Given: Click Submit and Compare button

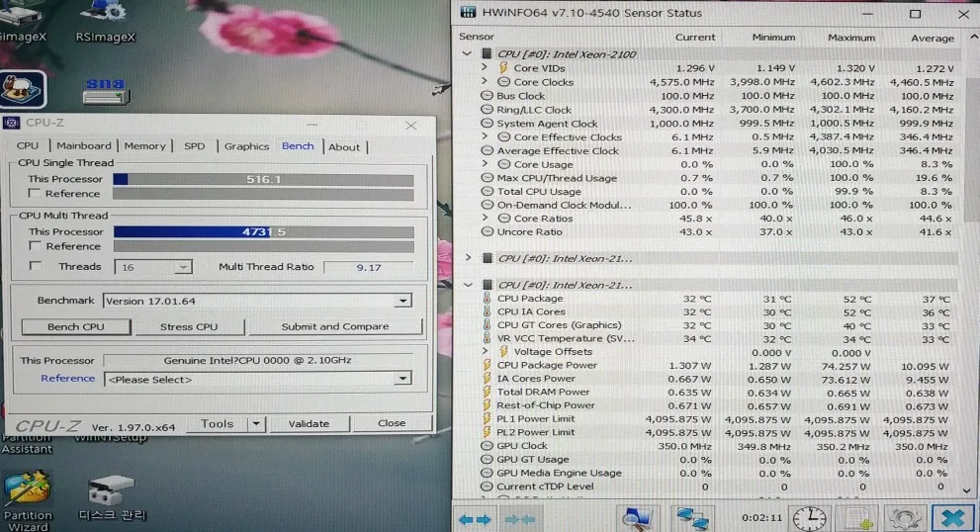Looking at the screenshot, I should click(x=335, y=326).
